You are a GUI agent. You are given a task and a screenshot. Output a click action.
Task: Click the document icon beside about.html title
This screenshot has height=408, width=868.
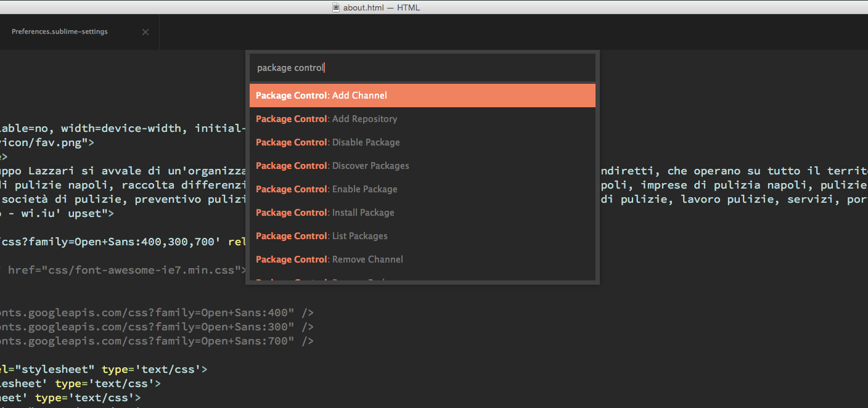click(336, 7)
